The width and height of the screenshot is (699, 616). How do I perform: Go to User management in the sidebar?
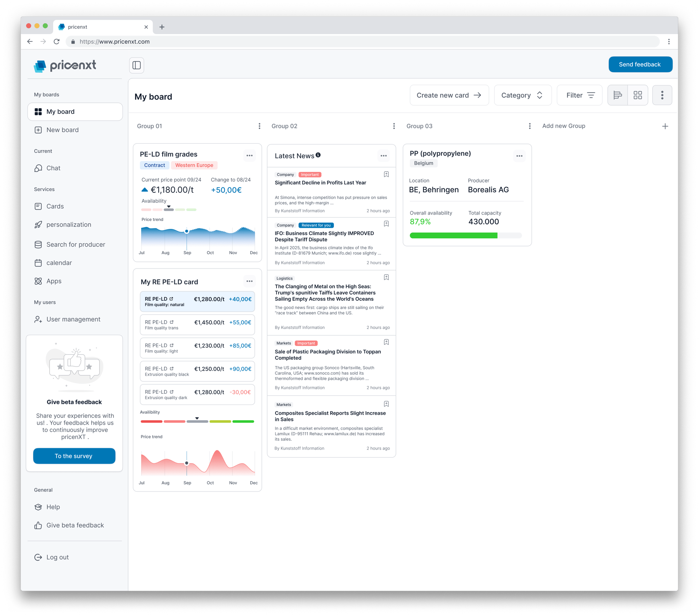[x=73, y=319]
